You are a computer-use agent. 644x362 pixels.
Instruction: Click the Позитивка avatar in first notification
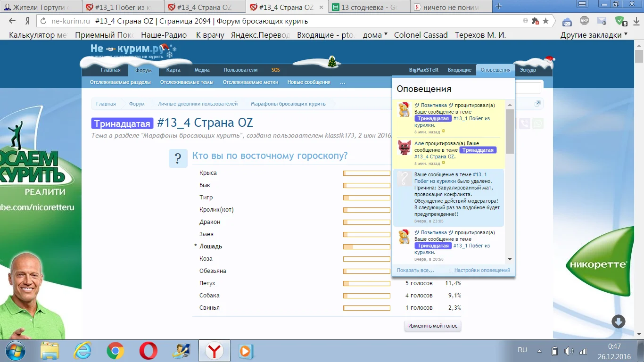[404, 109]
